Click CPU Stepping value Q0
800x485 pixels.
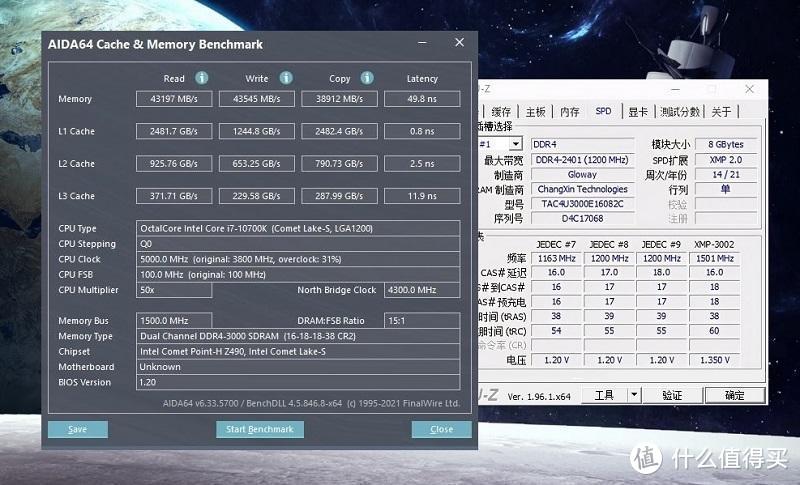tap(298, 244)
